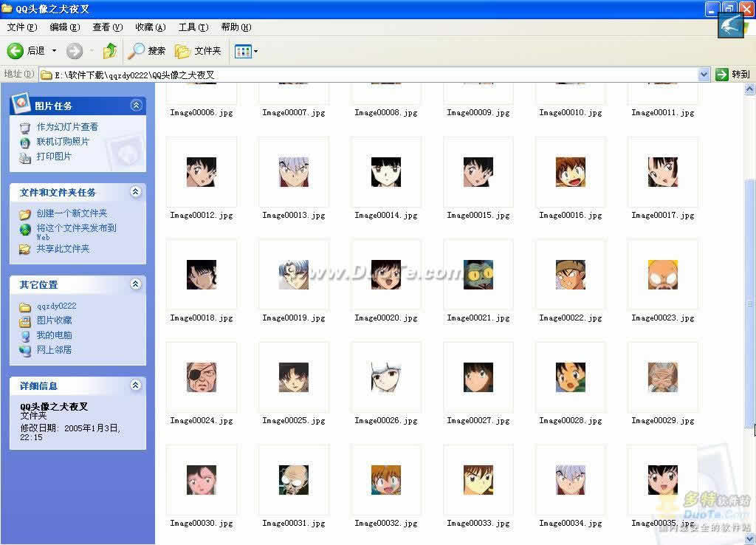Image resolution: width=756 pixels, height=545 pixels.
Task: Select thumbnail Image00017.jpg
Action: 663,172
